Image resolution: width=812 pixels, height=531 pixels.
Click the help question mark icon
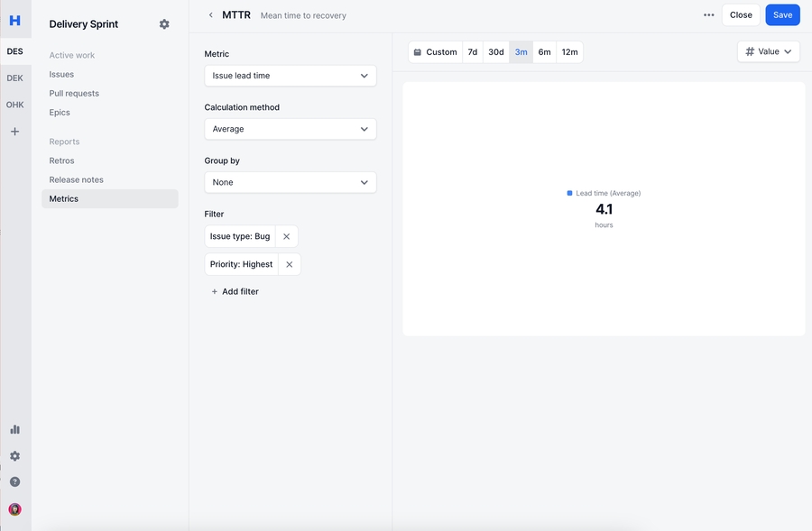tap(14, 482)
